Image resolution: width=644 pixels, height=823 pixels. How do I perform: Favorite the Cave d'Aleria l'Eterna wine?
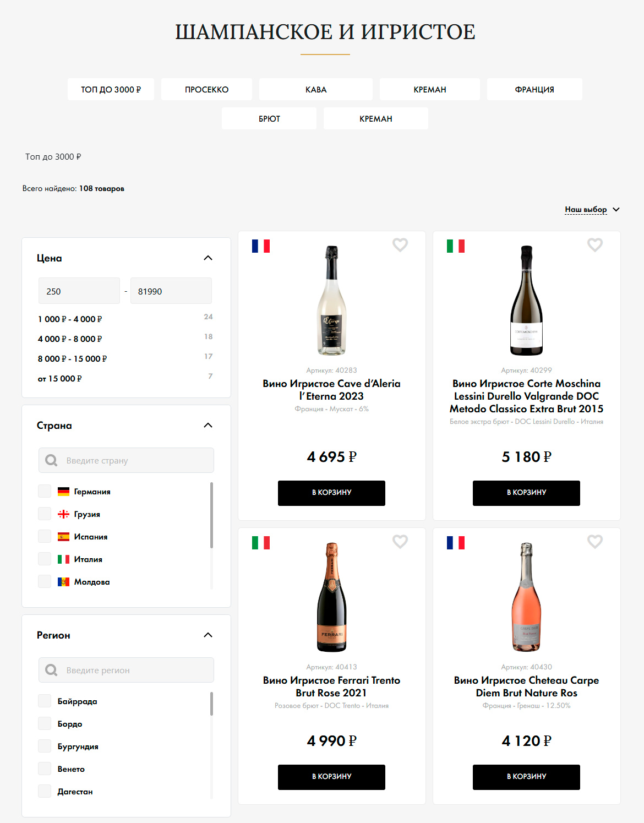[x=400, y=245]
